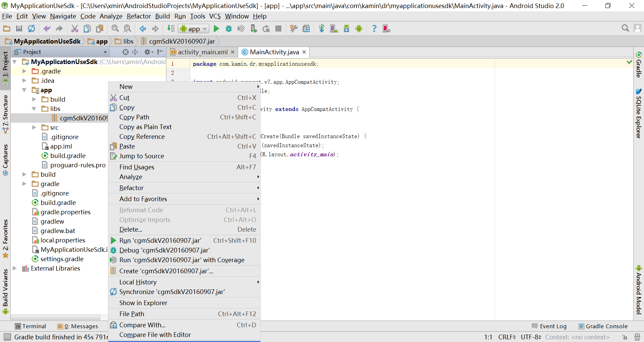Close the MainActivity.java tab
Viewport: 644px width, 342px height.
(304, 52)
